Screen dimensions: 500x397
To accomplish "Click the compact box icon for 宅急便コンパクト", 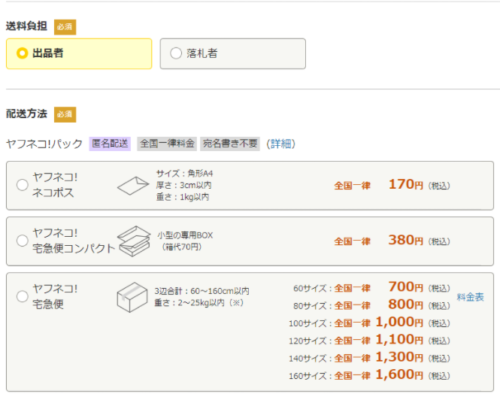I will (x=134, y=241).
